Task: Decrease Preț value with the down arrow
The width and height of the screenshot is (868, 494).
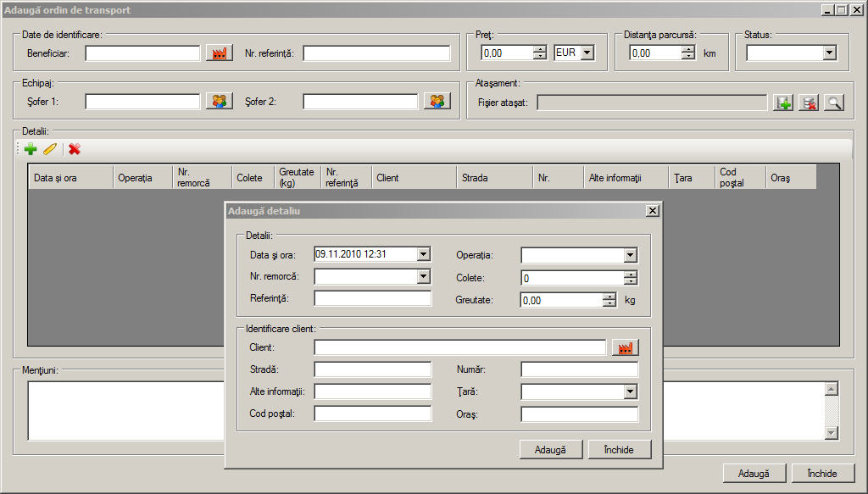Action: [540, 56]
